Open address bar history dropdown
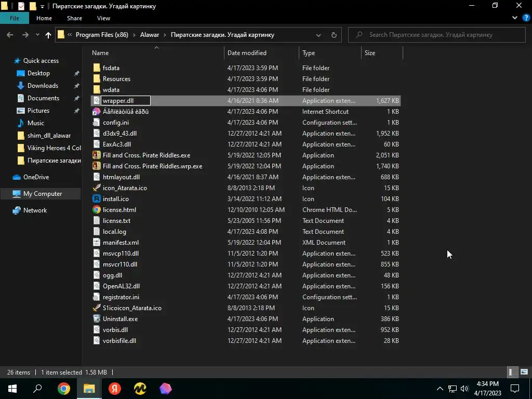This screenshot has width=532, height=399. 318,35
